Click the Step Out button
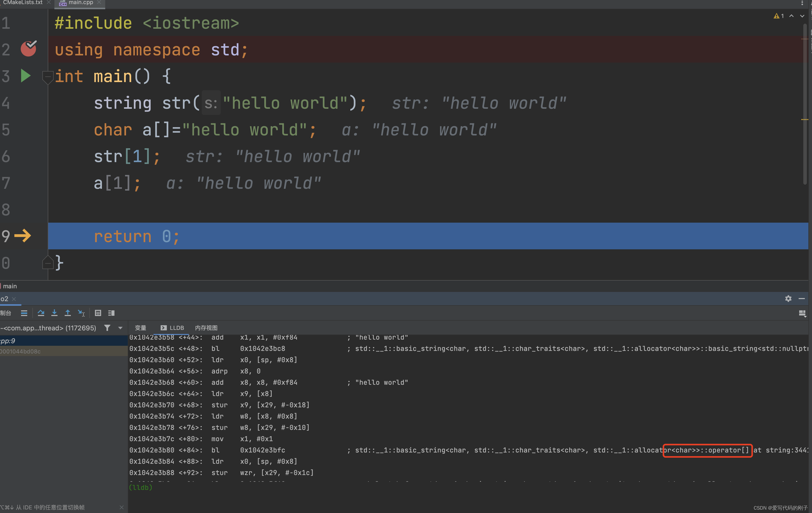 [68, 313]
